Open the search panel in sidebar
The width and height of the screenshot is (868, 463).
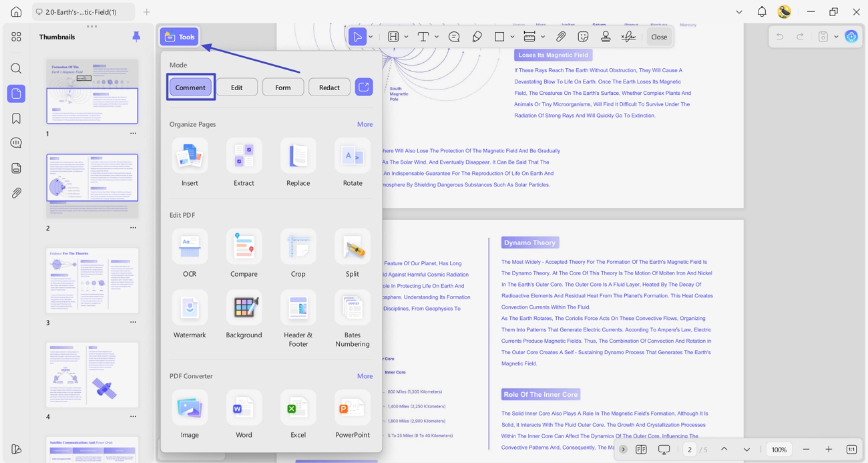click(x=16, y=68)
